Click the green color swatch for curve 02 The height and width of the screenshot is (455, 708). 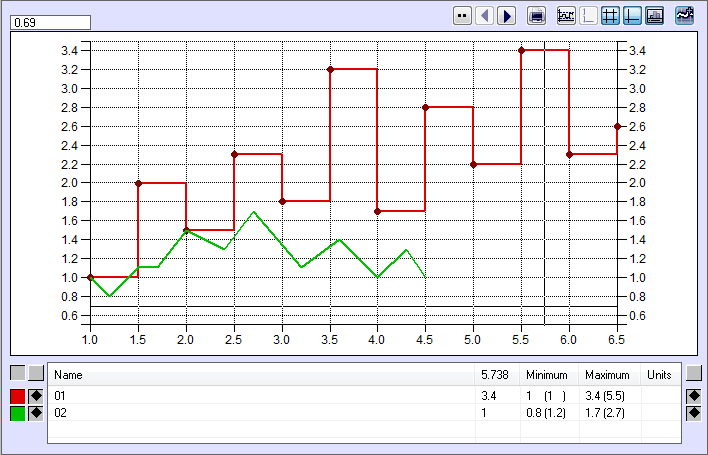pos(17,414)
